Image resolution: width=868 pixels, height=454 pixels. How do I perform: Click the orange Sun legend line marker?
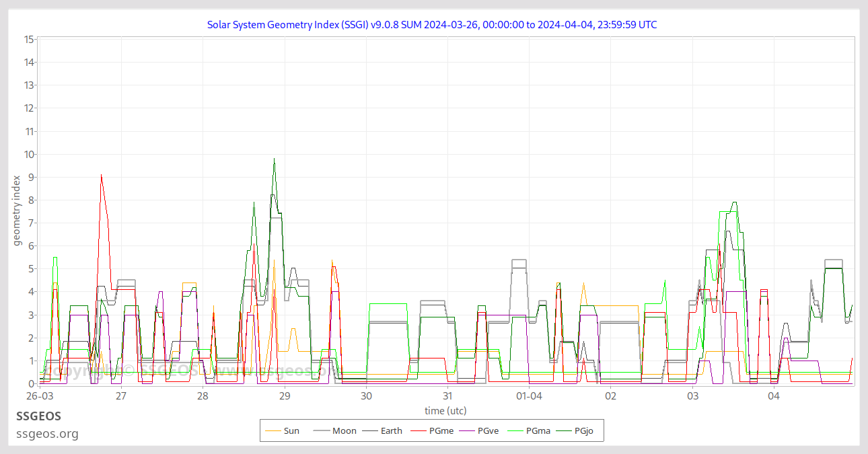(273, 430)
